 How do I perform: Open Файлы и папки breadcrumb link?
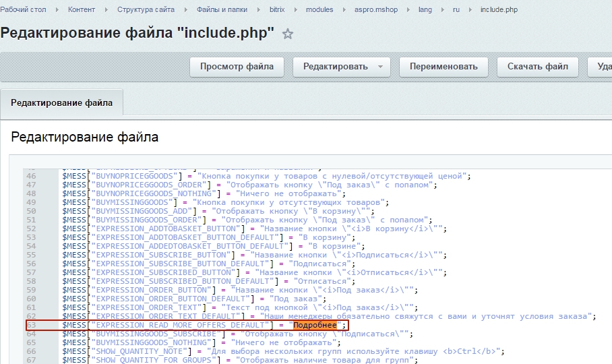pos(224,10)
